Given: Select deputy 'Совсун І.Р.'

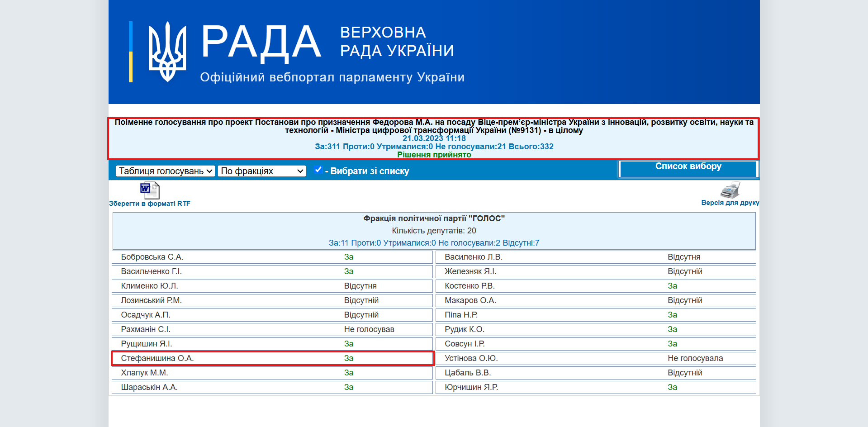Looking at the screenshot, I should coord(465,344).
